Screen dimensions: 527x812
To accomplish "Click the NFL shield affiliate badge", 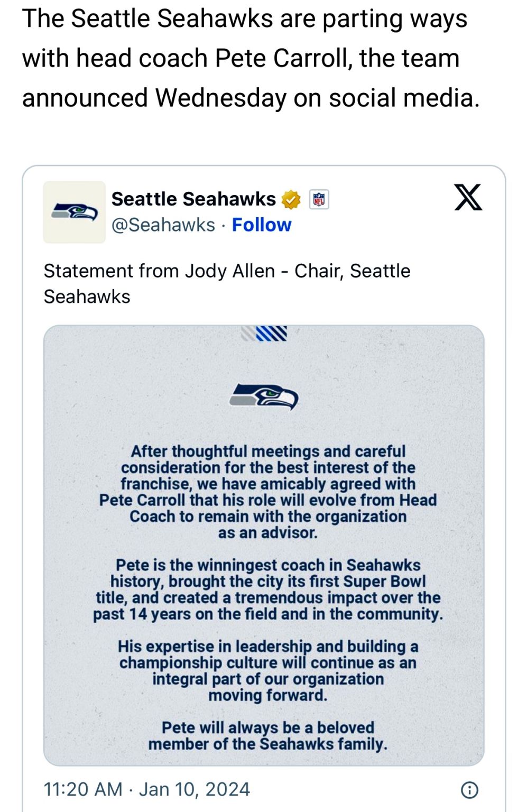I will point(319,199).
